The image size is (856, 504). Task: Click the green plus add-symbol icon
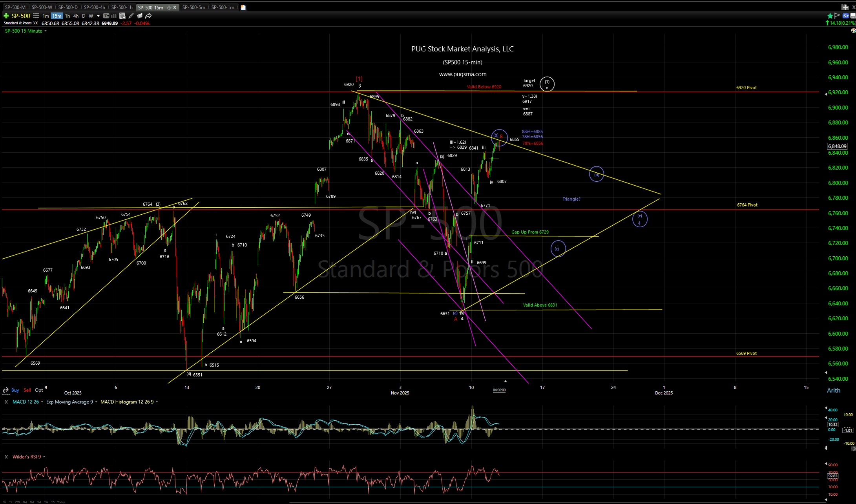(6, 16)
